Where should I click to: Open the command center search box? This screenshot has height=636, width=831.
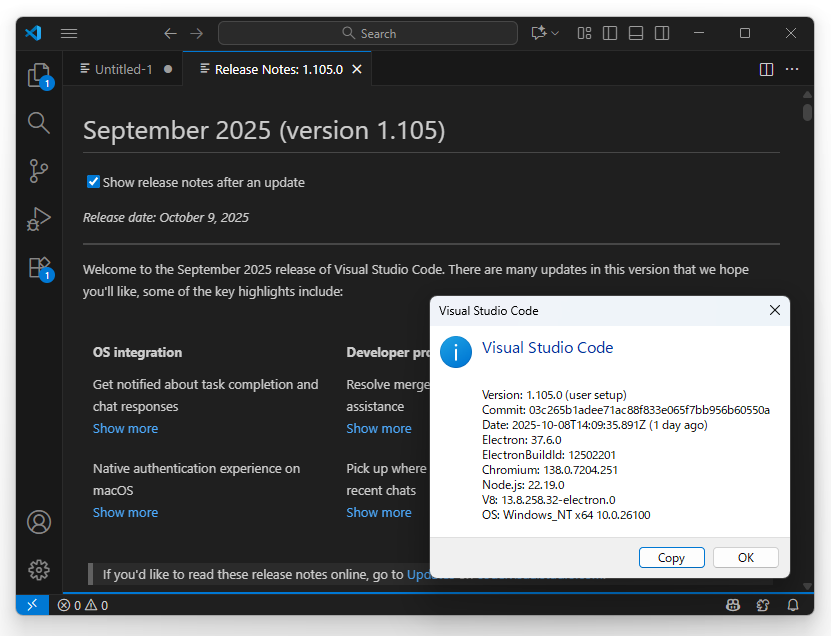tap(368, 33)
